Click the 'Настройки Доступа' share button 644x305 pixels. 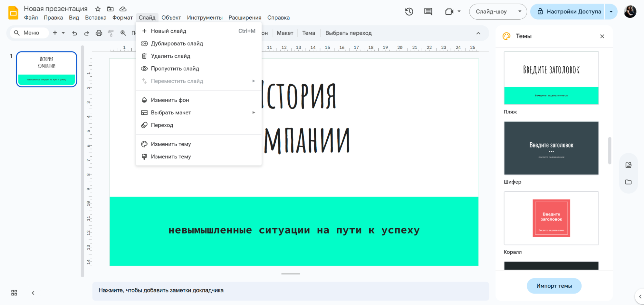[569, 12]
